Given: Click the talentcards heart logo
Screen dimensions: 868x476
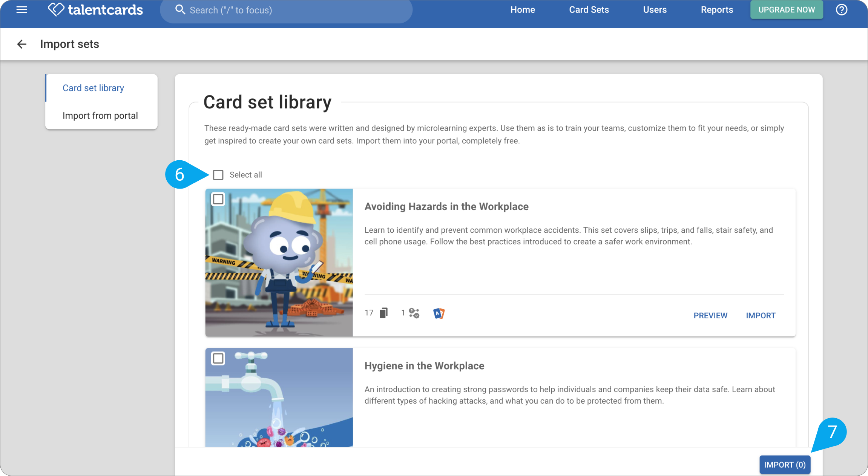Looking at the screenshot, I should coord(56,9).
